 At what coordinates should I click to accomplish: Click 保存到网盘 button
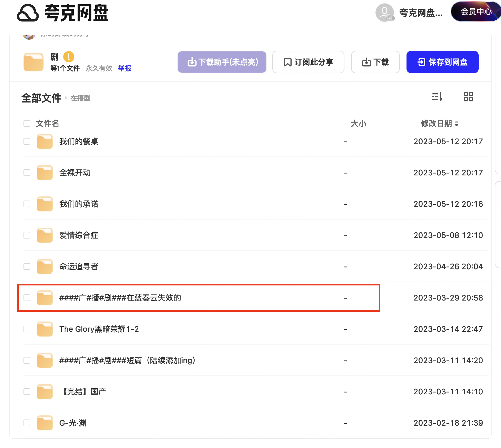442,62
